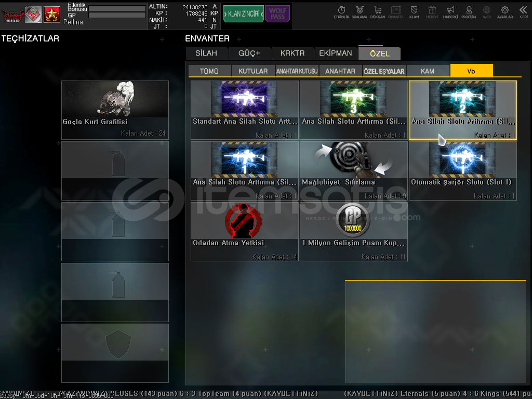Click the ALTIN value 24138278
This screenshot has width=532, height=399.
point(195,7)
